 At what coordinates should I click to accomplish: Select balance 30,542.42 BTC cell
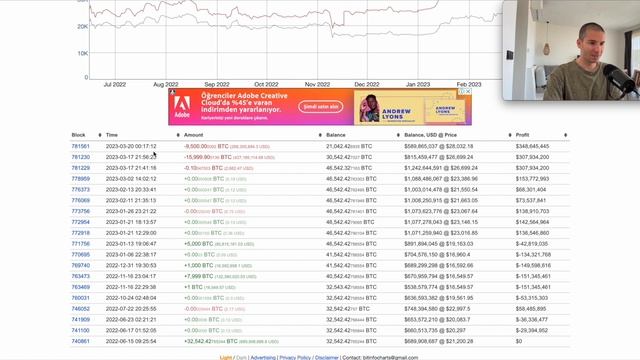coord(349,157)
